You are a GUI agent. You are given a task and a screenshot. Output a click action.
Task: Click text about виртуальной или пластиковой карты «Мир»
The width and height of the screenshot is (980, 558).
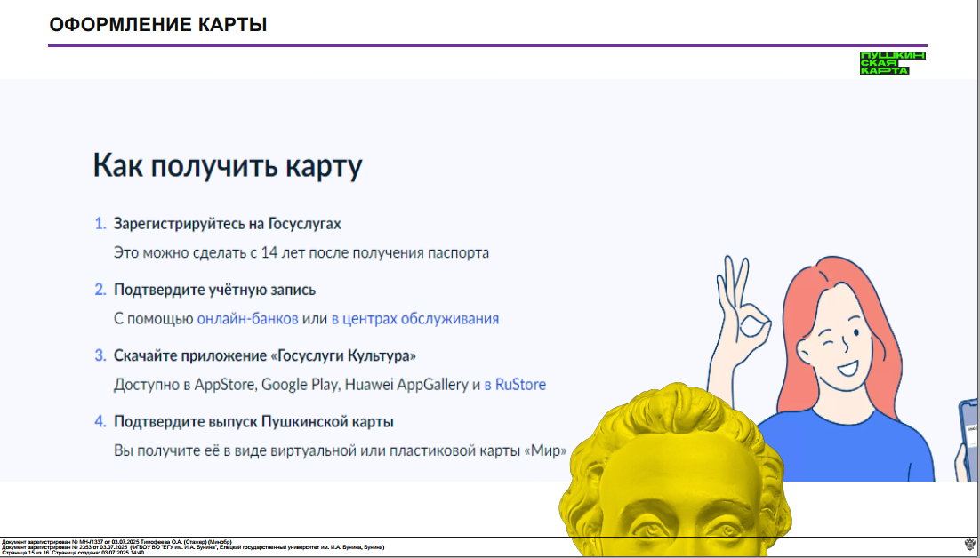pos(340,450)
